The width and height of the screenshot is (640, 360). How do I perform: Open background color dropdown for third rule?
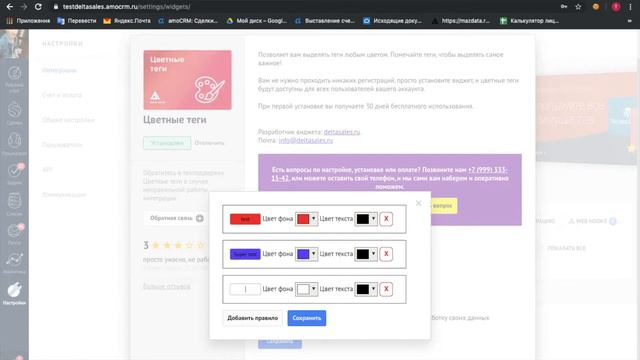(x=313, y=289)
